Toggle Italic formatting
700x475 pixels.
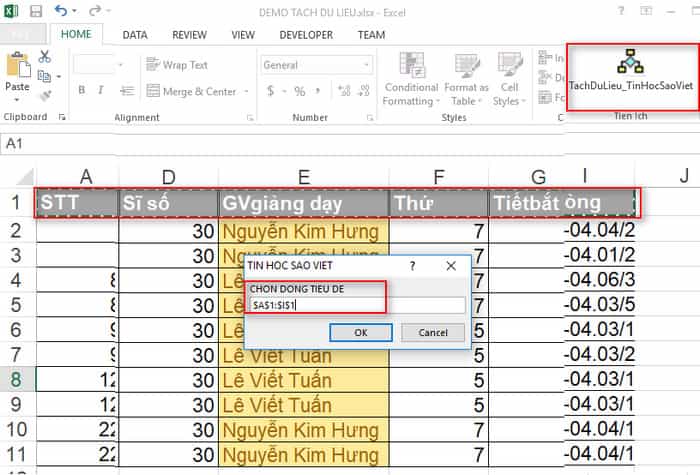click(x=101, y=90)
